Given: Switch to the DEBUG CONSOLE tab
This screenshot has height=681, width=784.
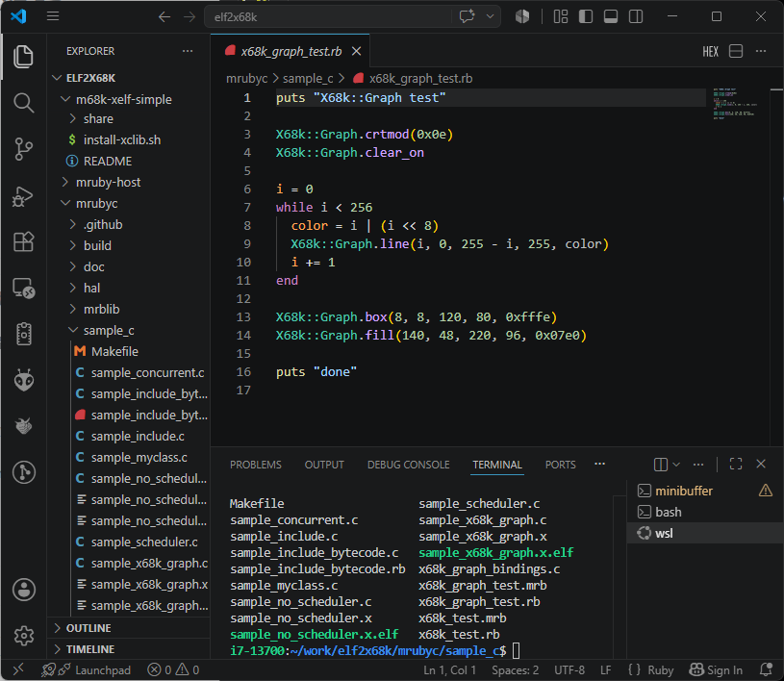Looking at the screenshot, I should 408,465.
